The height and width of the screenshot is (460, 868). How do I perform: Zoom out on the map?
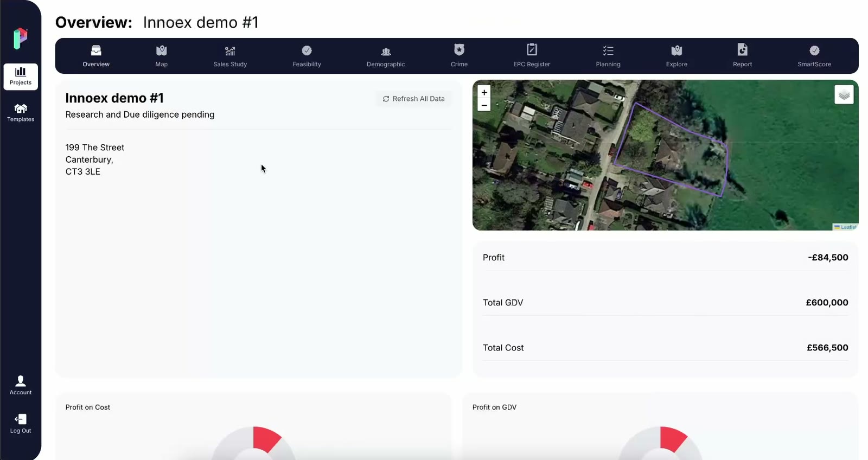click(x=484, y=105)
